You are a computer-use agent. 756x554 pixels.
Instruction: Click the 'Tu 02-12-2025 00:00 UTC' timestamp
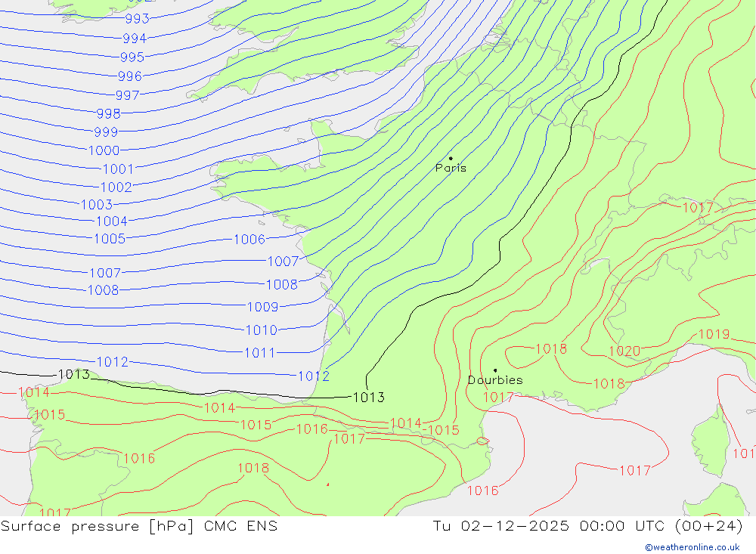[549, 526]
